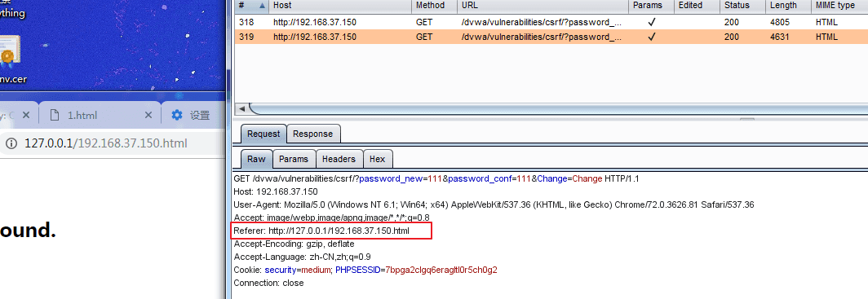Image resolution: width=868 pixels, height=299 pixels.
Task: Click the Referer header line
Action: 321,231
